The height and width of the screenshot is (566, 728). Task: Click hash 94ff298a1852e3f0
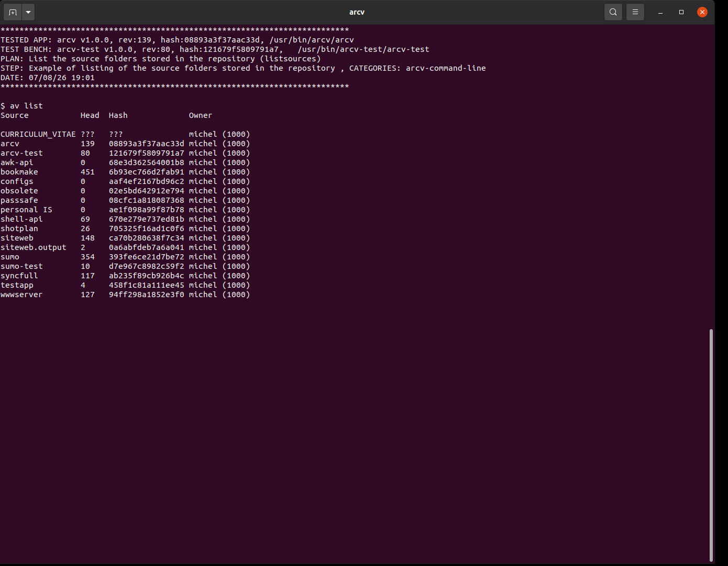(x=147, y=295)
